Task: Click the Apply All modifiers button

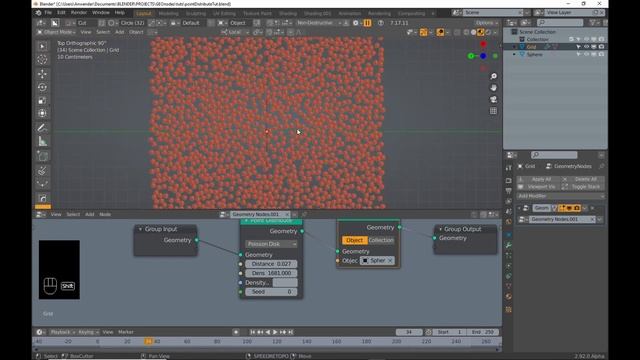Action: click(x=538, y=179)
